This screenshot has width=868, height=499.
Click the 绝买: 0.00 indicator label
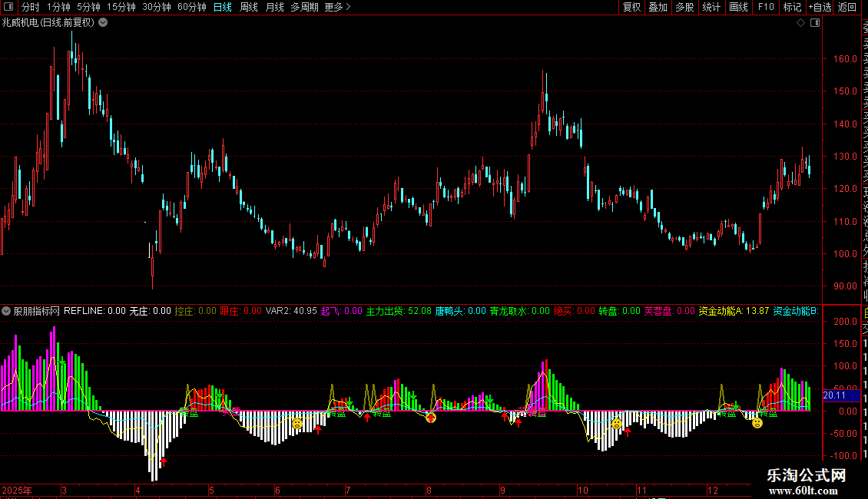pos(574,311)
